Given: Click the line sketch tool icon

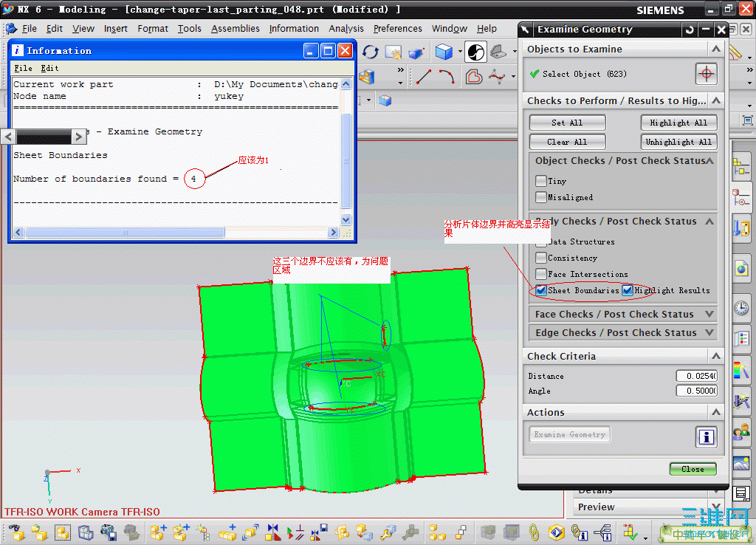Looking at the screenshot, I should tap(423, 76).
